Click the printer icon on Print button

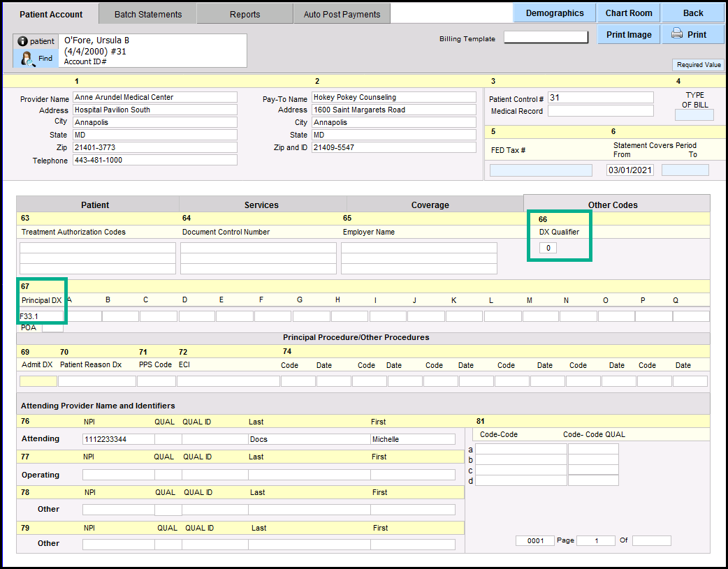[676, 34]
